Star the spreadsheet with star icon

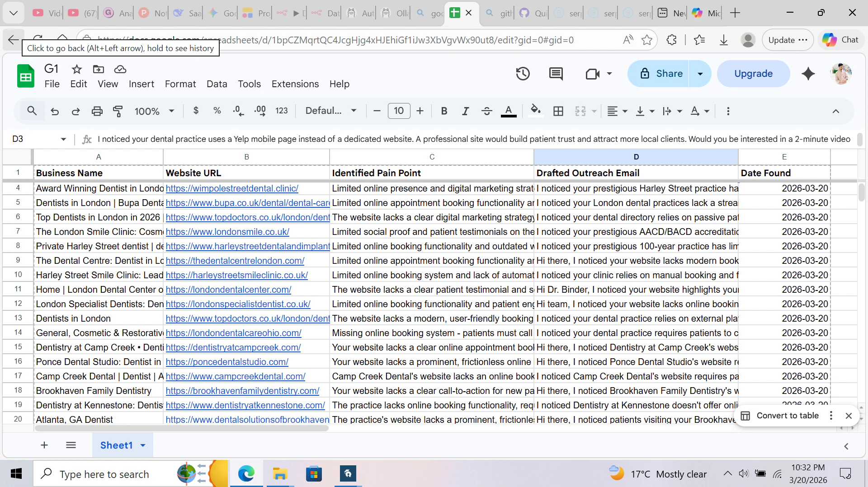click(77, 69)
